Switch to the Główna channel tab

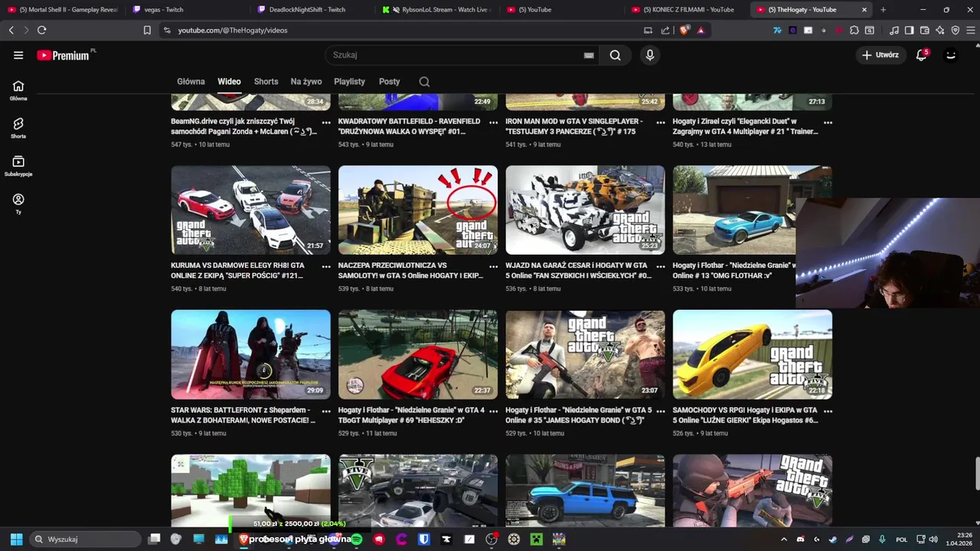point(191,82)
